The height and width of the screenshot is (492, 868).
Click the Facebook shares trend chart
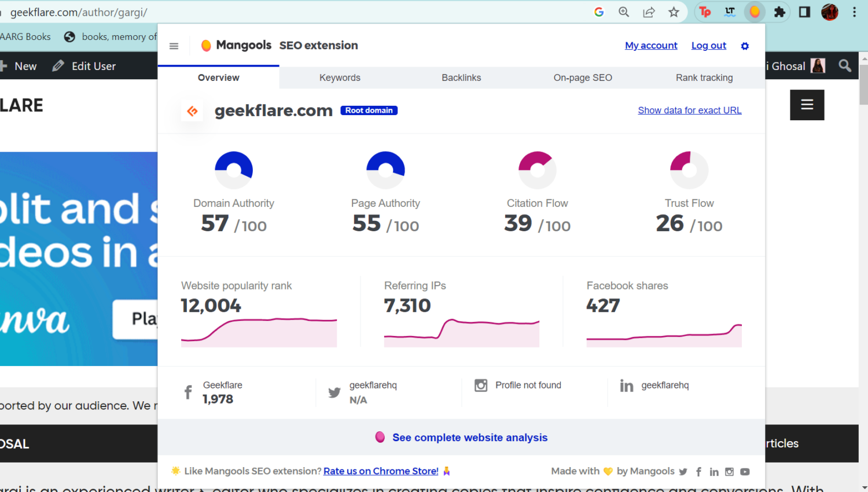[664, 335]
